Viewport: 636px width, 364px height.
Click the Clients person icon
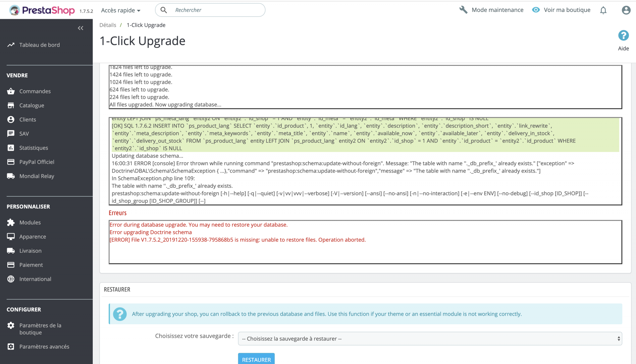tap(11, 120)
